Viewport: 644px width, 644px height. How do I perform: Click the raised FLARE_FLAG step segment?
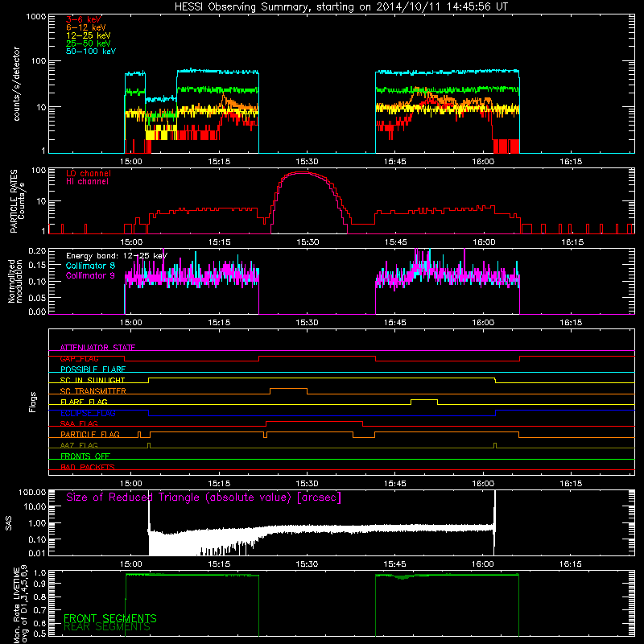pyautogui.click(x=424, y=399)
